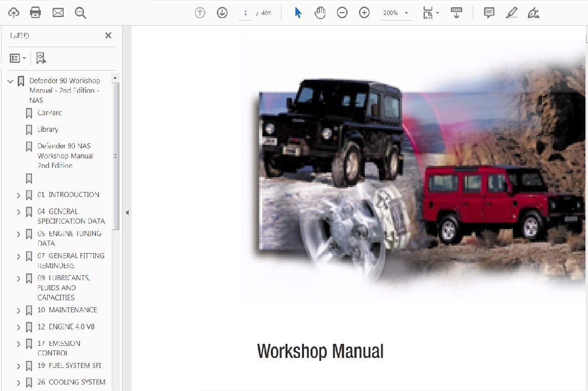
Task: Open the find text magnifier icon
Action: pos(80,13)
